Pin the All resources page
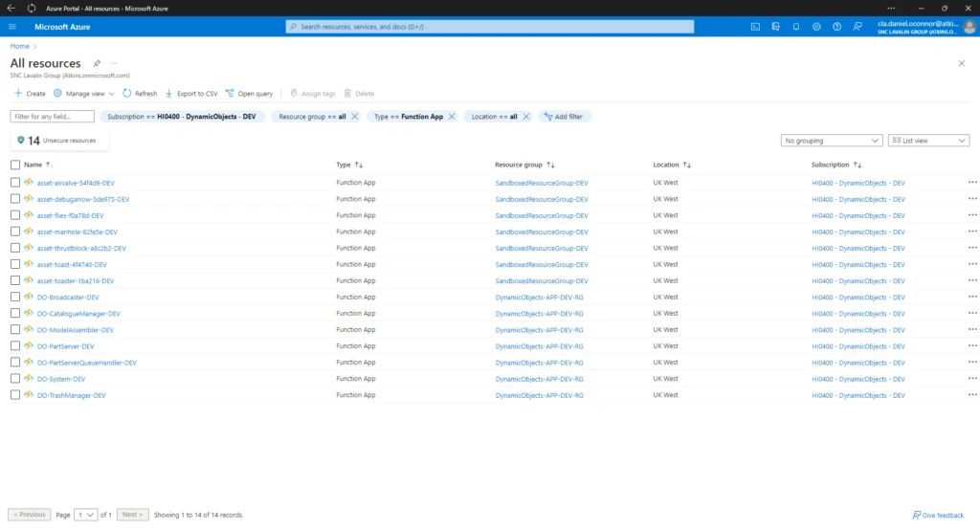Viewport: 980px width, 531px height. point(97,63)
